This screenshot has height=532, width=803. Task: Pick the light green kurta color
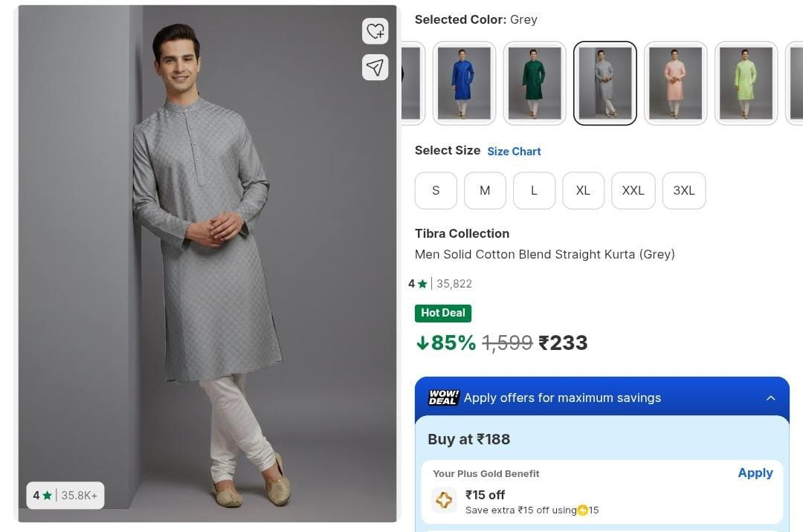746,83
